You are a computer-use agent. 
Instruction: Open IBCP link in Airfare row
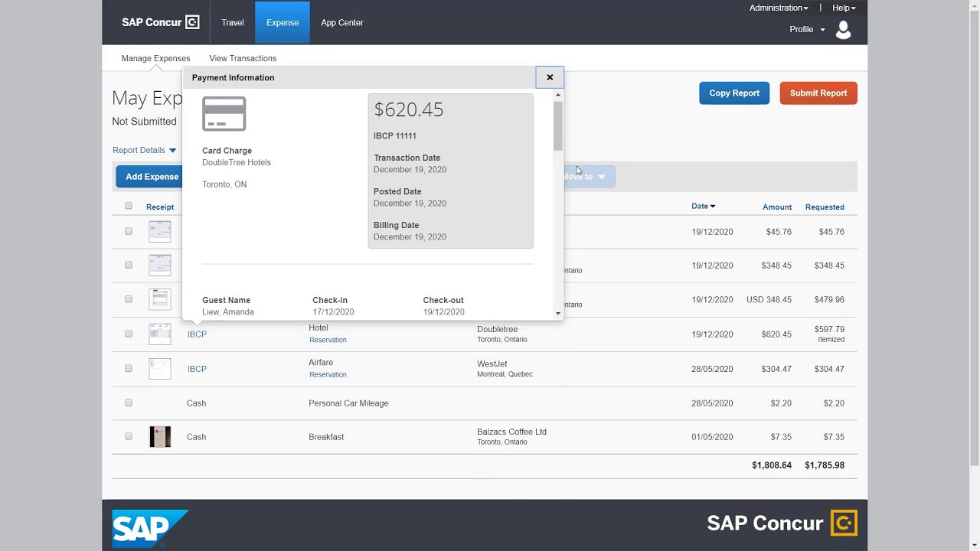tap(197, 369)
